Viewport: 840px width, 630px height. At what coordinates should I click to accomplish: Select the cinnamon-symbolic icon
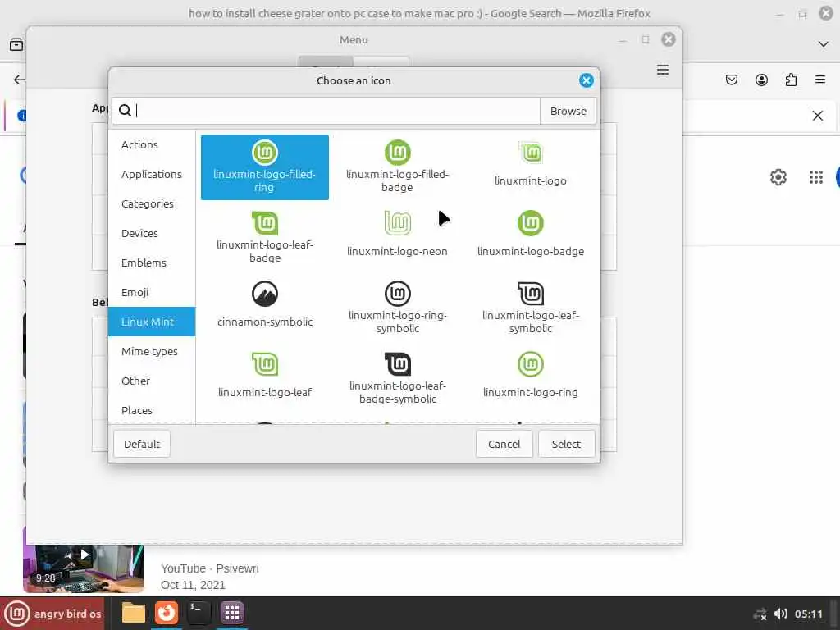265,308
